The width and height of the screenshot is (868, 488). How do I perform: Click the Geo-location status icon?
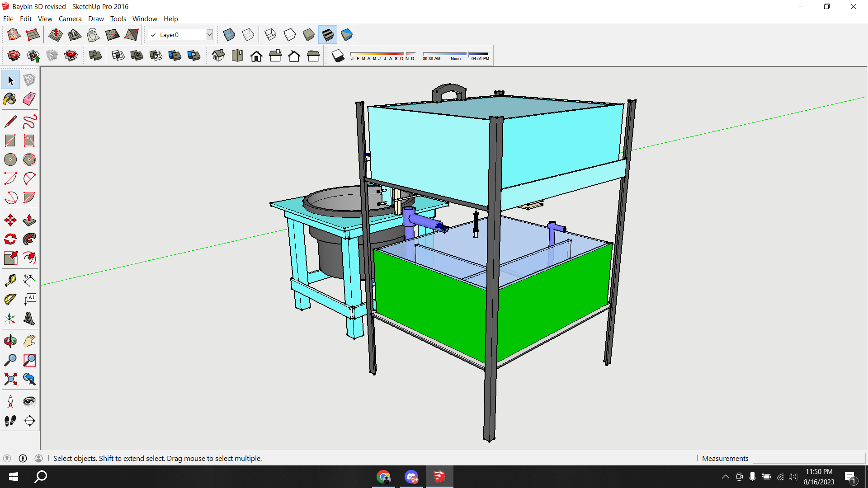click(x=7, y=458)
